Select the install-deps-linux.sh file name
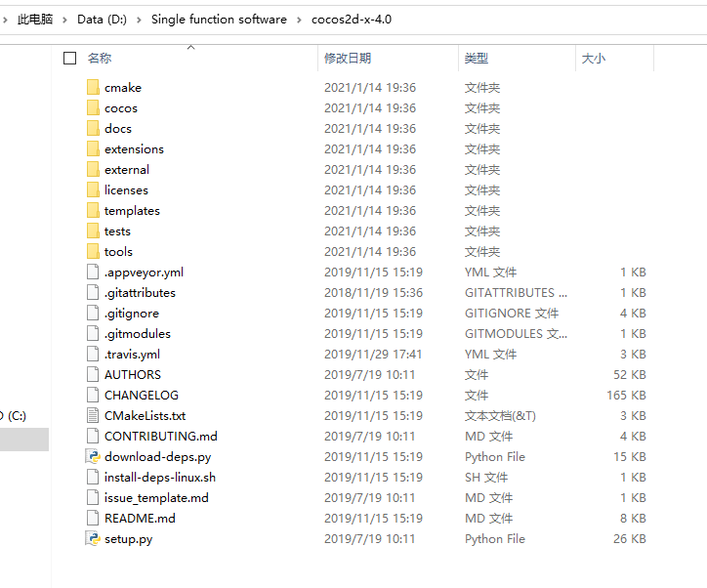This screenshot has width=707, height=588. pos(160,478)
